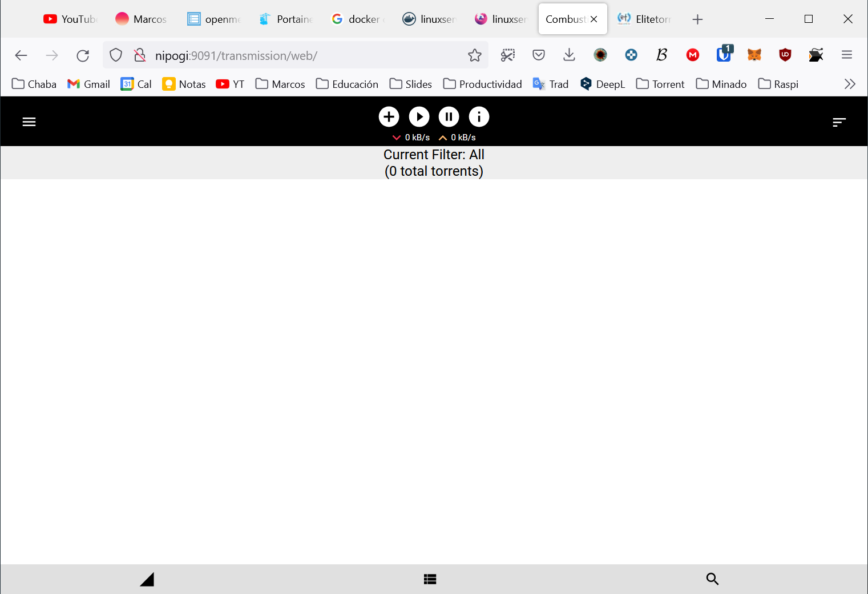This screenshot has height=594, width=868.
Task: Open the uBlock Origin extension
Action: (785, 55)
